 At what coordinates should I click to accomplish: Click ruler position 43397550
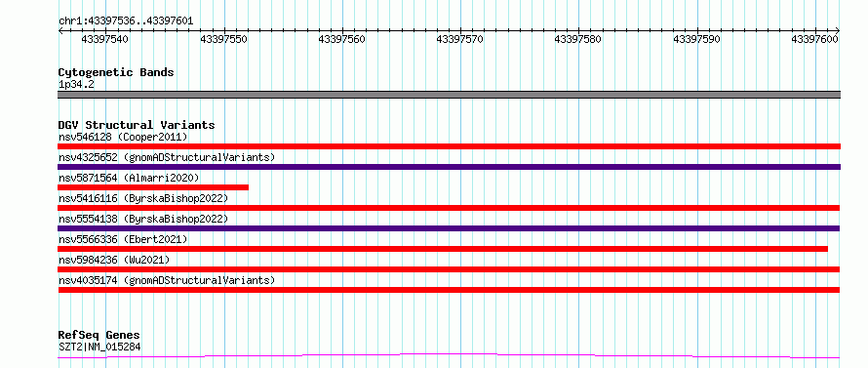224,39
